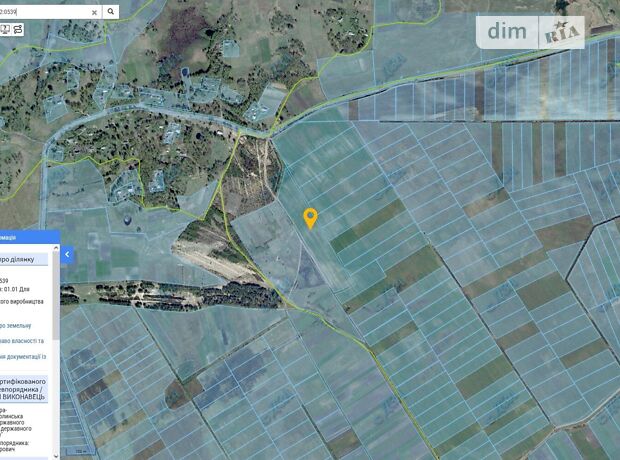Expand the 'ВИКОНАВЕЦЬ' section header
The height and width of the screenshot is (460, 620).
[x=24, y=389]
